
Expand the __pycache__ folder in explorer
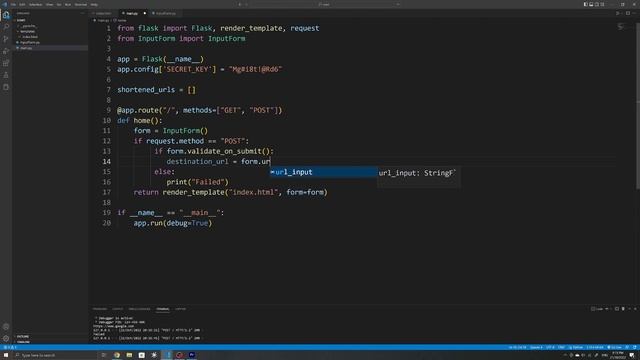tap(50, 26)
